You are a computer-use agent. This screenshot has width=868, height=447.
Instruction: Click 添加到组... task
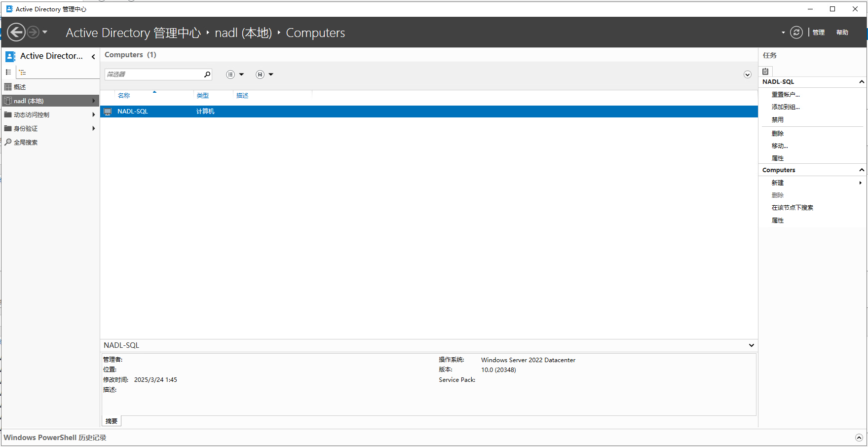click(x=786, y=107)
